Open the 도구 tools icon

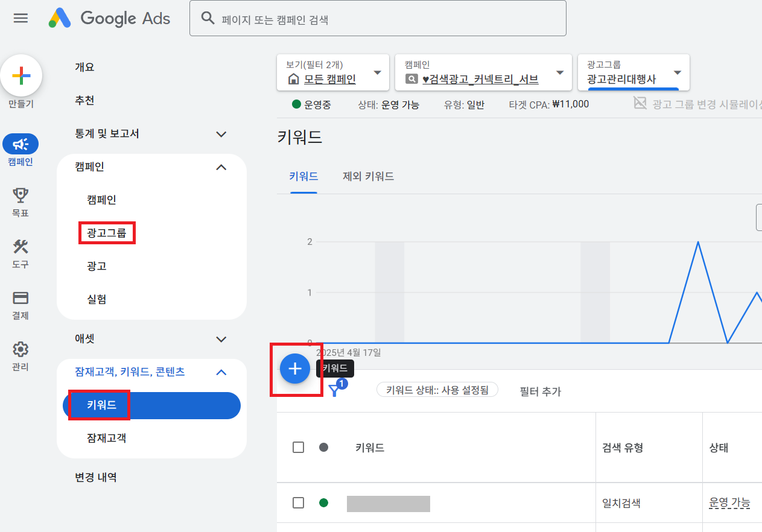(21, 246)
